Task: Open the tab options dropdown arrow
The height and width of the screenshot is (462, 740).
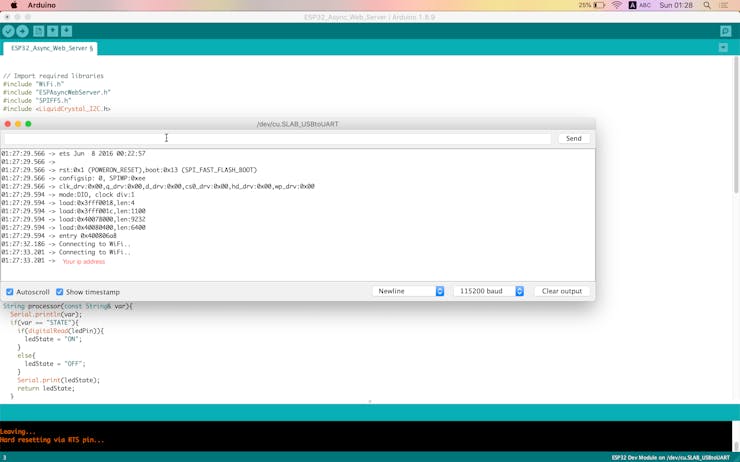Action: click(x=723, y=48)
